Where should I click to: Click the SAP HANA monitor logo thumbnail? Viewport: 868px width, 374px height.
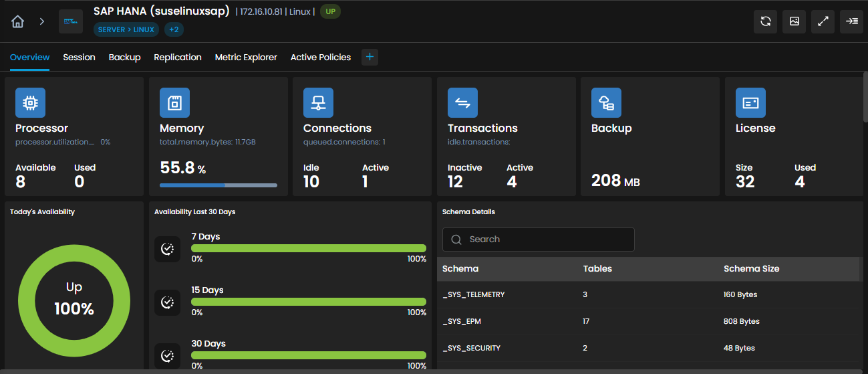tap(71, 21)
